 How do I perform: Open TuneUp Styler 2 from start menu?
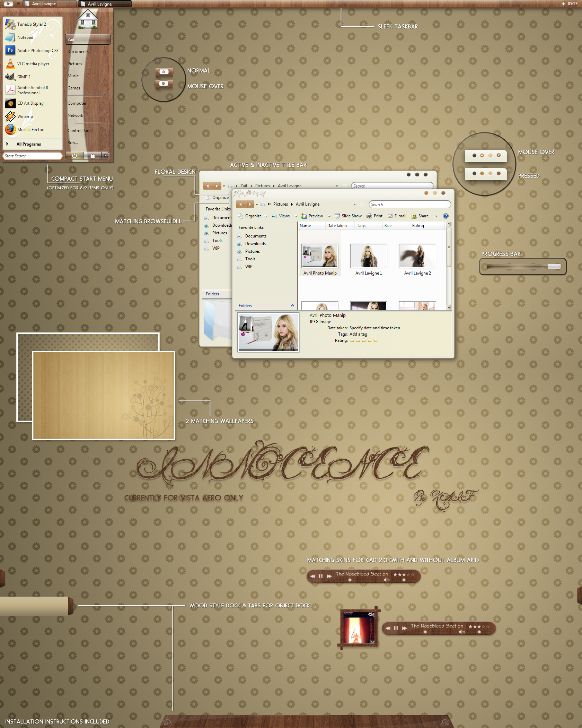click(x=32, y=24)
